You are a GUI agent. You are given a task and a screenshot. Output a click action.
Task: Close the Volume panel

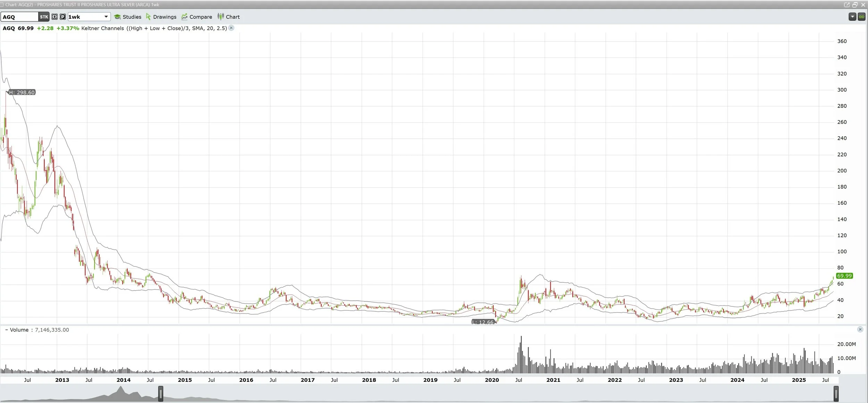tap(860, 329)
